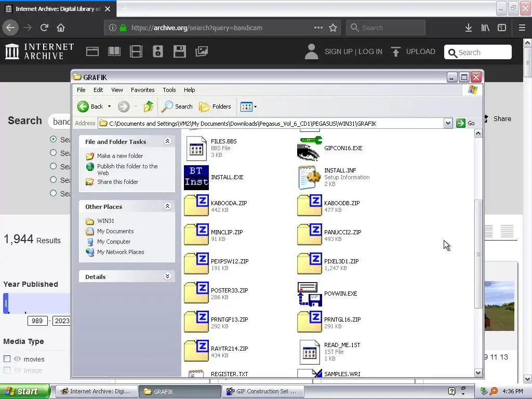Open Internet Archive audio speaker icon
Viewport: 532px width, 399px height.
point(158,51)
